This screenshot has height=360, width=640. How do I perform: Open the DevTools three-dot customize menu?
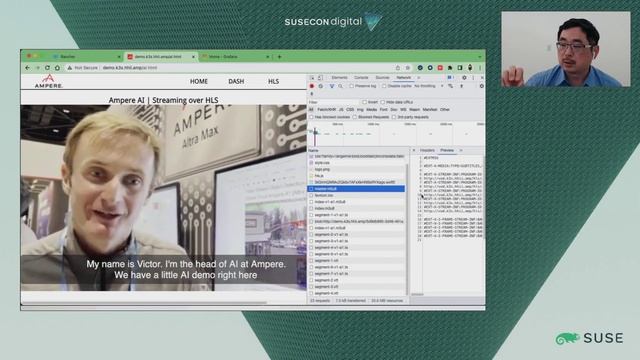pyautogui.click(x=473, y=78)
